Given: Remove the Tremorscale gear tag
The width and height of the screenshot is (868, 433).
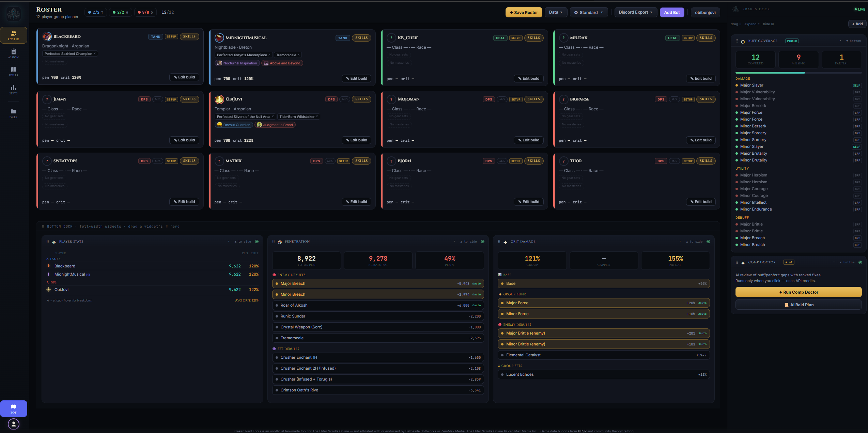Looking at the screenshot, I should tap(299, 55).
